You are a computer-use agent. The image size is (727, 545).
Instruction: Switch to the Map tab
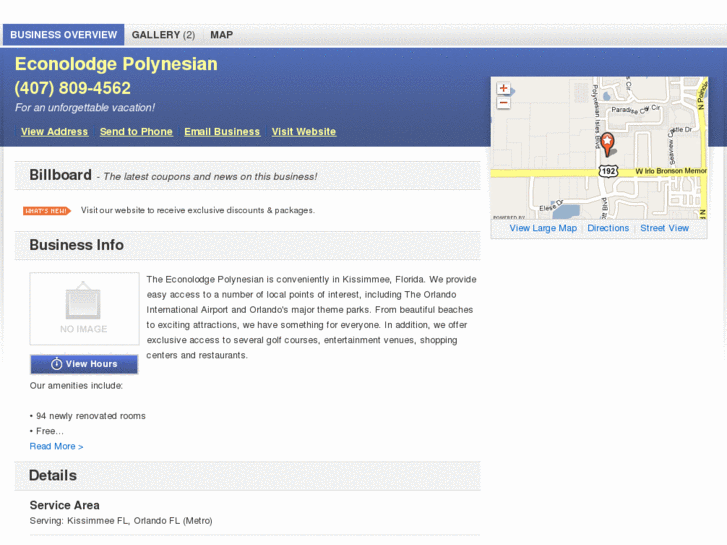point(222,35)
